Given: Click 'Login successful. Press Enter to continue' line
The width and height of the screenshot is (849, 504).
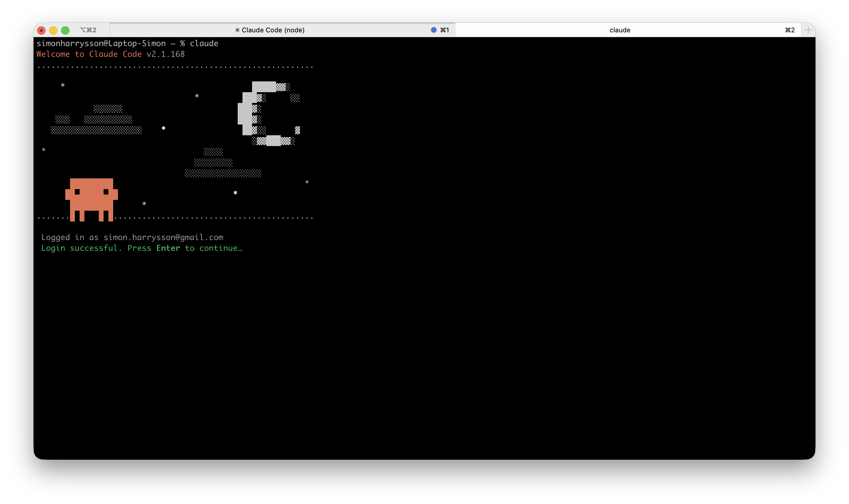Looking at the screenshot, I should point(142,248).
